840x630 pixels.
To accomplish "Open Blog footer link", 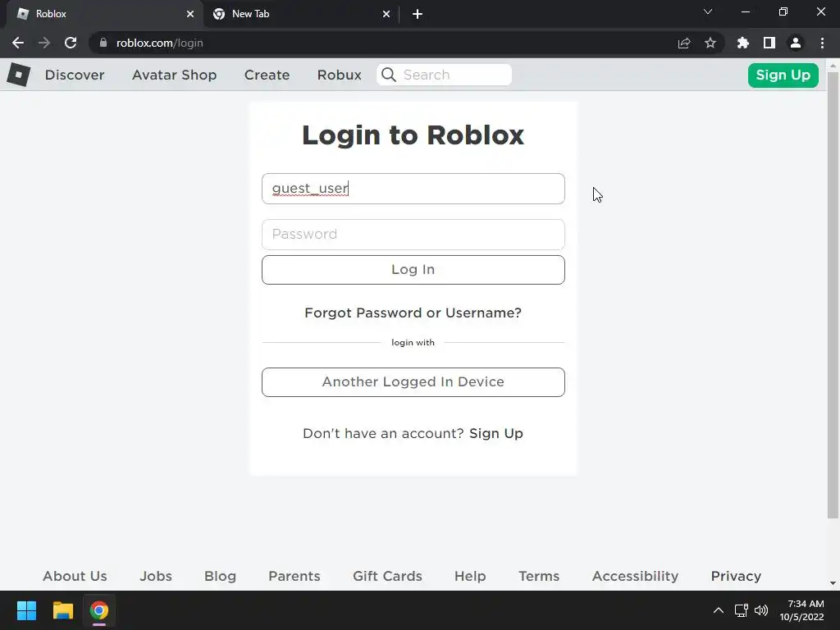I will coord(220,576).
